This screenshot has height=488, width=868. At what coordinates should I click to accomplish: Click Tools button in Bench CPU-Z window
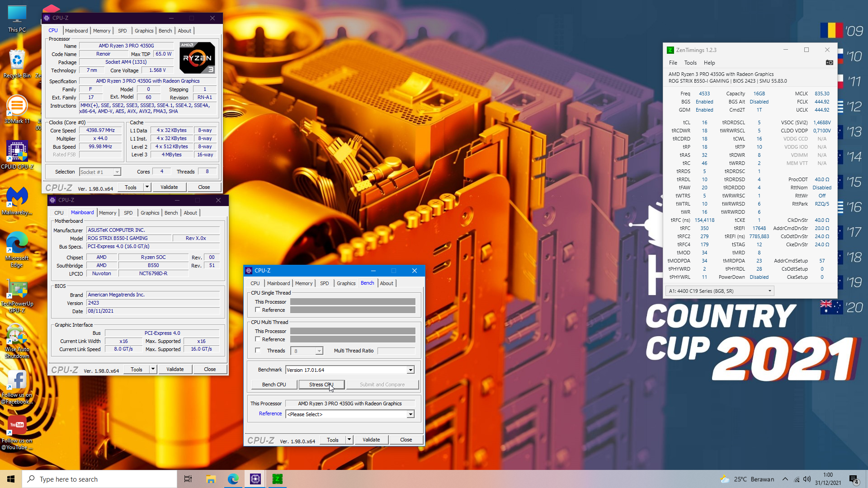333,440
